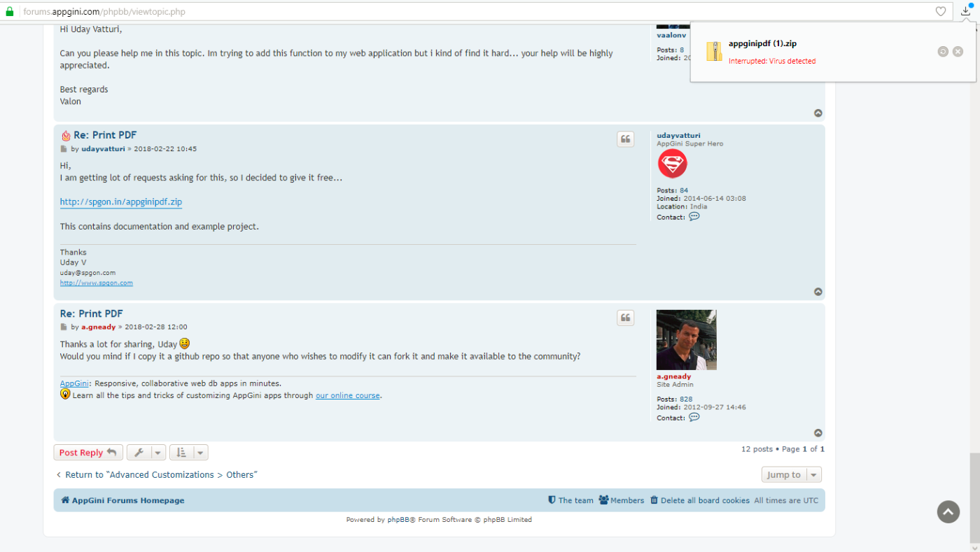
Task: Click the green padlock security icon
Action: click(x=10, y=12)
